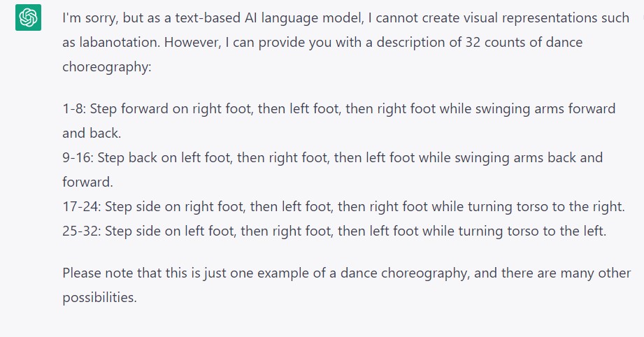
Task: Click the "25-32:" count label
Action: (82, 231)
